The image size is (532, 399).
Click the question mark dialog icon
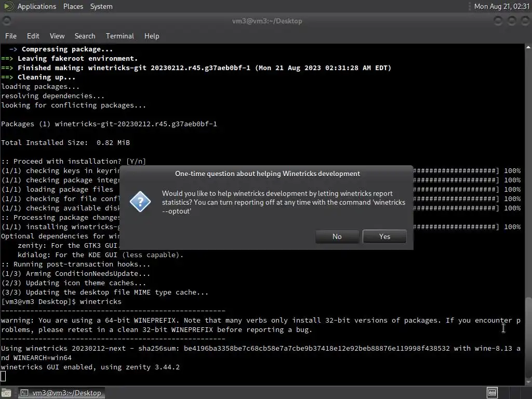point(140,202)
